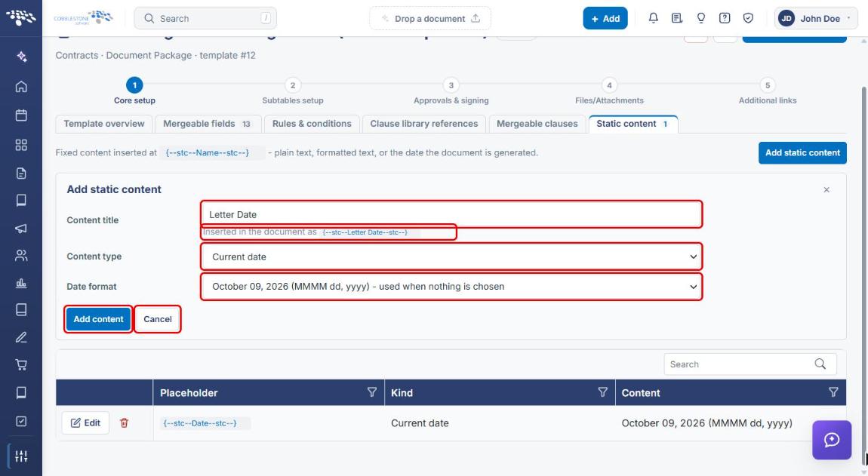Open the help question mark icon

click(x=724, y=18)
